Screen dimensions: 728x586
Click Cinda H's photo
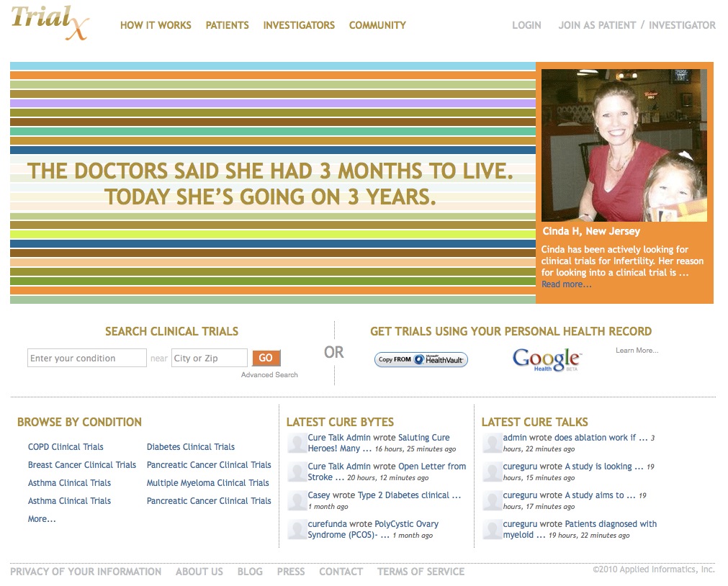point(624,145)
